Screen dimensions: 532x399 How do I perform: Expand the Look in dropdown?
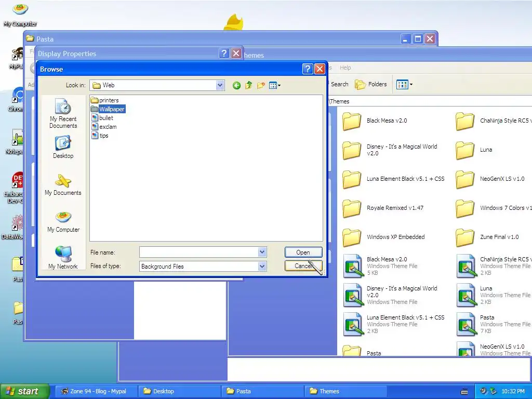(220, 85)
